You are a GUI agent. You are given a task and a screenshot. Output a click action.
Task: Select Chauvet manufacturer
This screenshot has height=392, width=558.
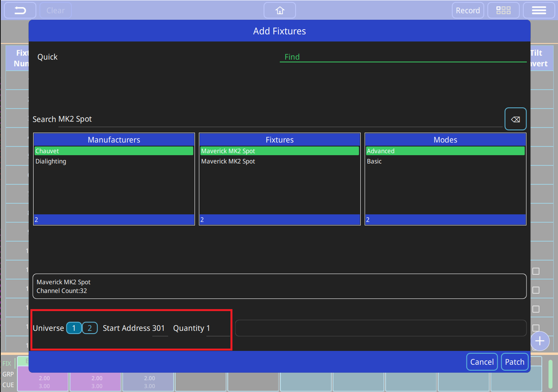tap(114, 151)
